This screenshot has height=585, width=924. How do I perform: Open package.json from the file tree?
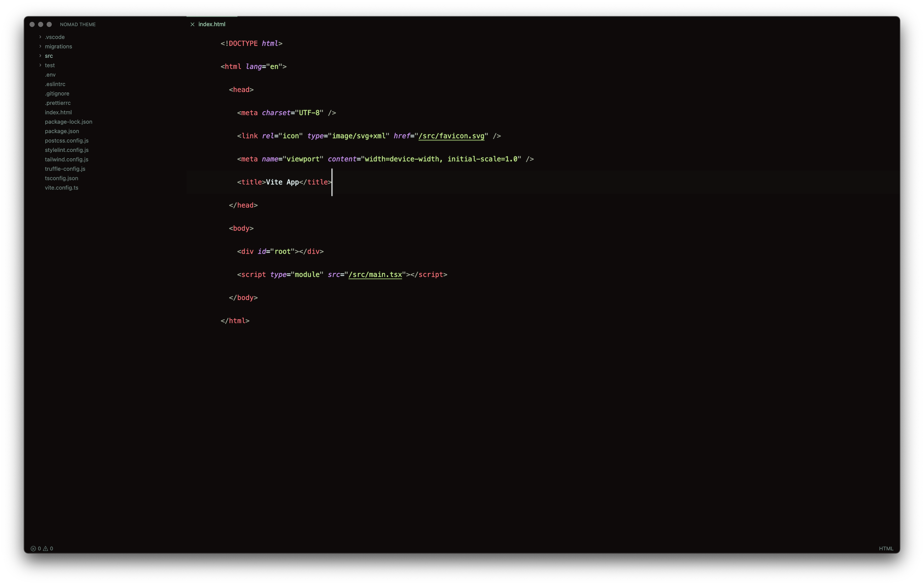[x=62, y=131]
